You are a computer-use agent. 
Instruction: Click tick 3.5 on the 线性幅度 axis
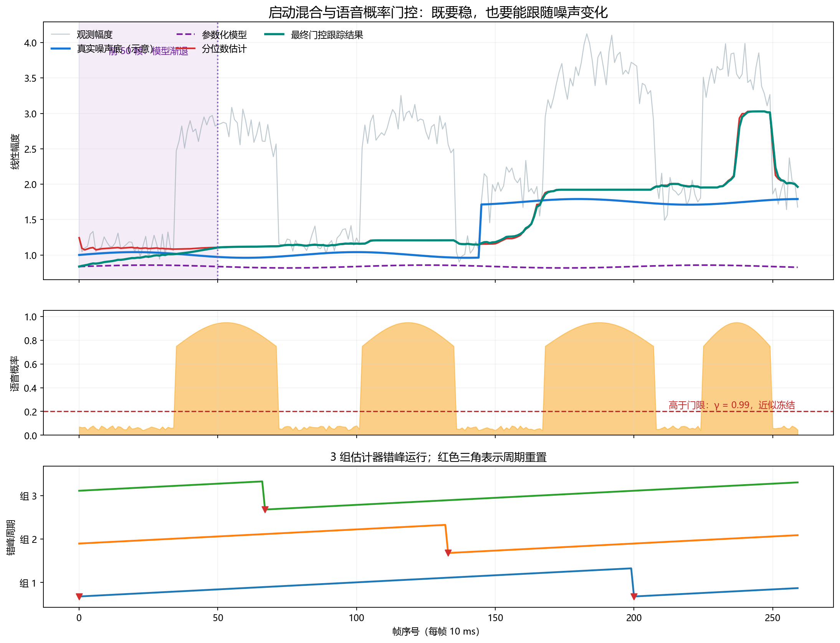pyautogui.click(x=30, y=78)
